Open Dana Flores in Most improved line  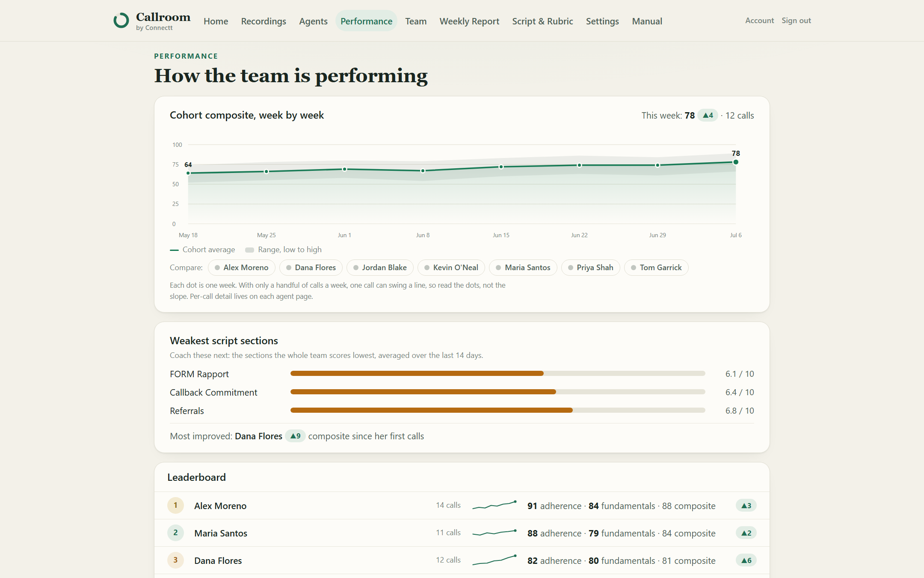(258, 436)
